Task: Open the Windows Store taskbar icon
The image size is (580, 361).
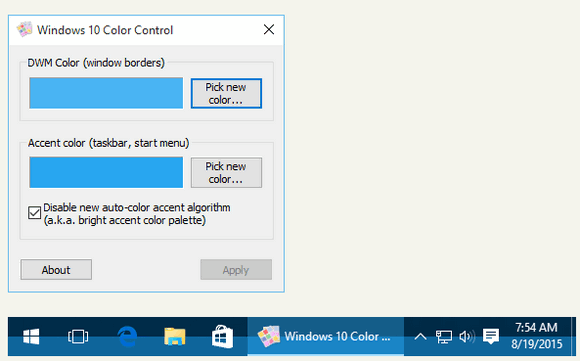Action: (222, 337)
